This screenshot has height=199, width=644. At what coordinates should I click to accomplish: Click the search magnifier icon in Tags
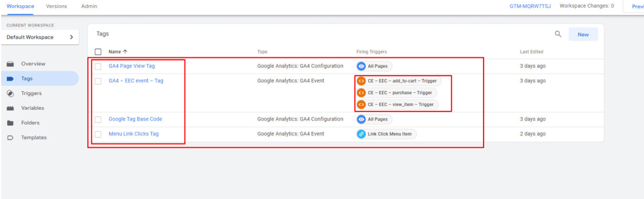point(558,34)
